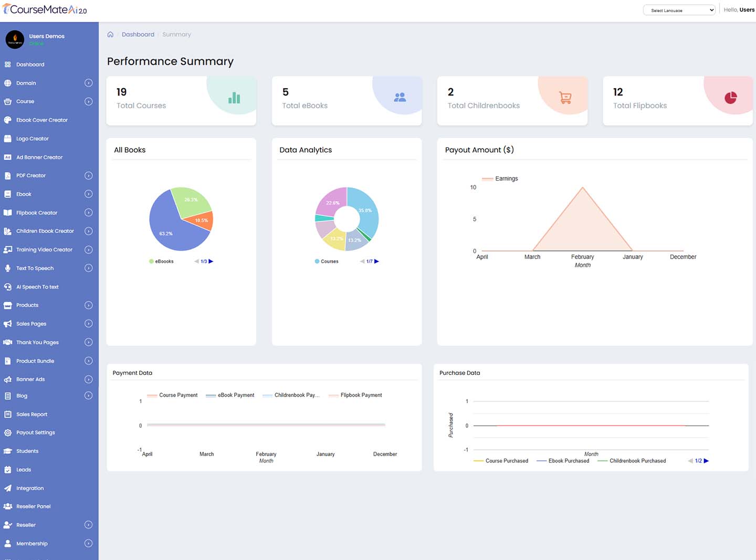756x560 pixels.
Task: Open Logo Creator in the sidebar
Action: tap(32, 139)
